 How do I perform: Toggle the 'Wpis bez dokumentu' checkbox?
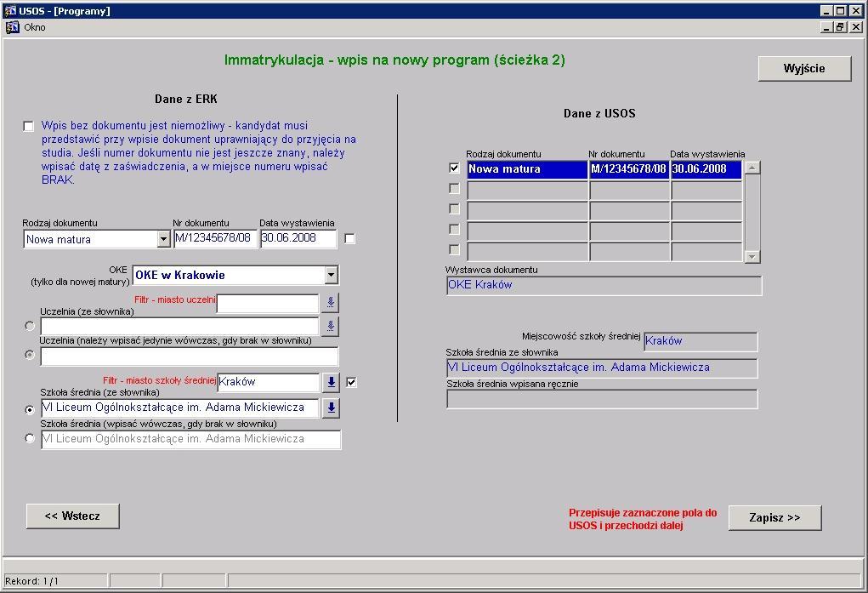tap(28, 127)
